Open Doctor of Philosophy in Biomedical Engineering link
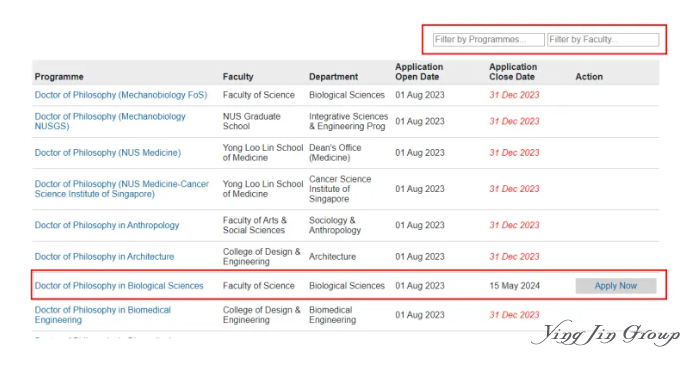The width and height of the screenshot is (690, 365). [103, 315]
